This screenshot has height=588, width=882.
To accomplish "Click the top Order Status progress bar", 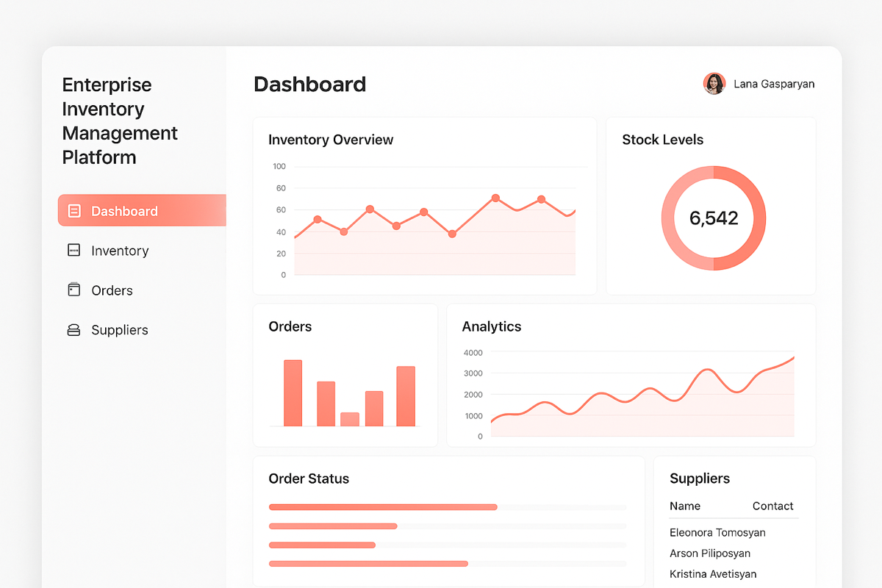I will (x=382, y=506).
